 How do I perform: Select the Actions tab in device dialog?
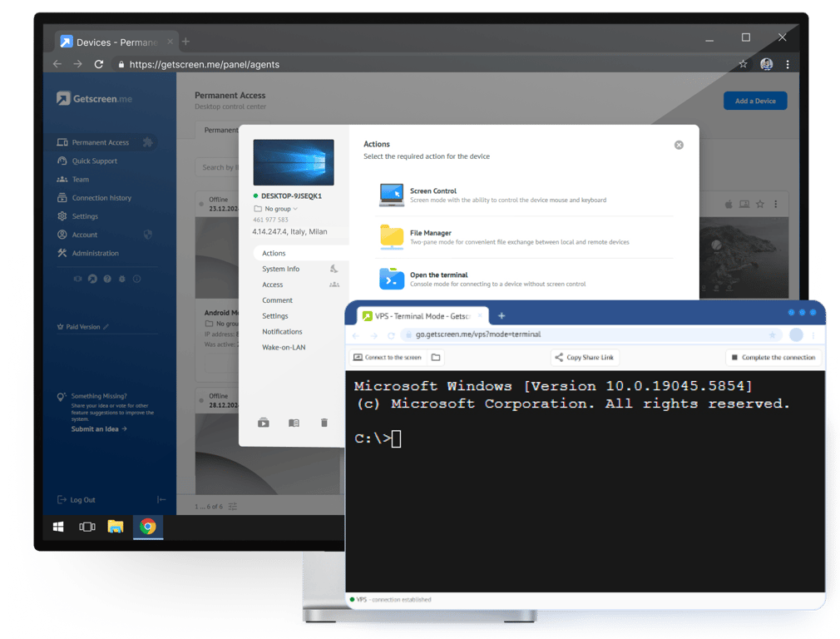point(300,253)
